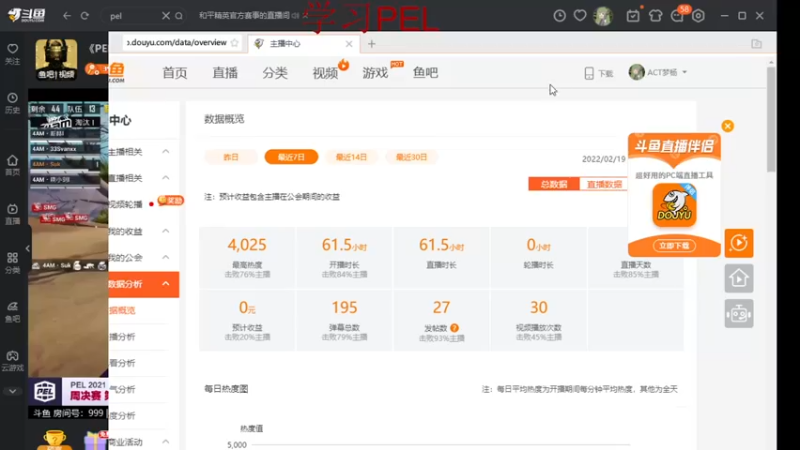Viewport: 800px width, 450px height.
Task: Select the 最近30日 range
Action: click(411, 157)
